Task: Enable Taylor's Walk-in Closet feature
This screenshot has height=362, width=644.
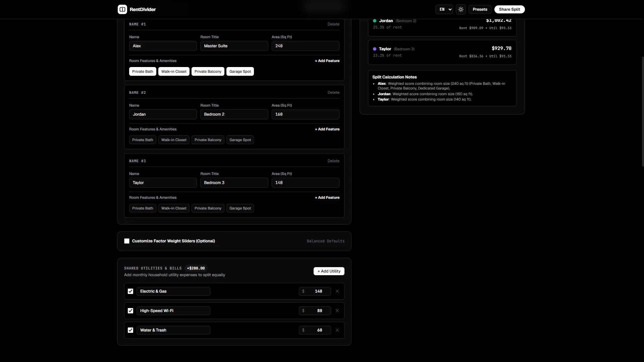Action: point(174,208)
